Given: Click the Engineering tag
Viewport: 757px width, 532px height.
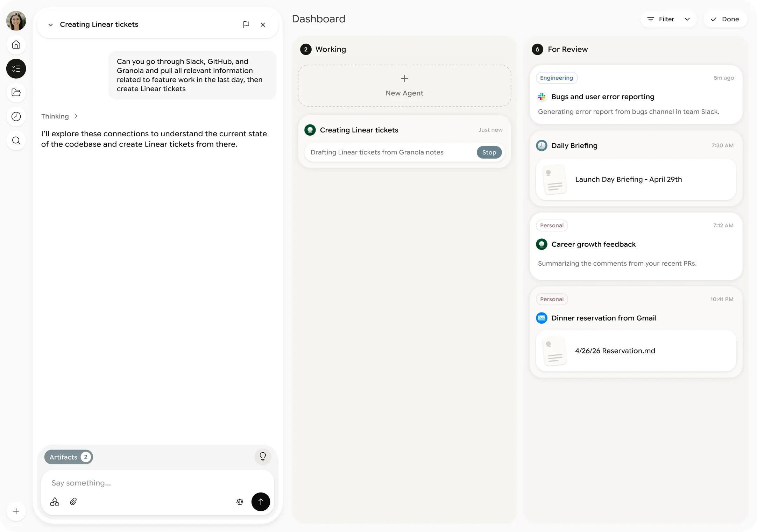Looking at the screenshot, I should 557,78.
